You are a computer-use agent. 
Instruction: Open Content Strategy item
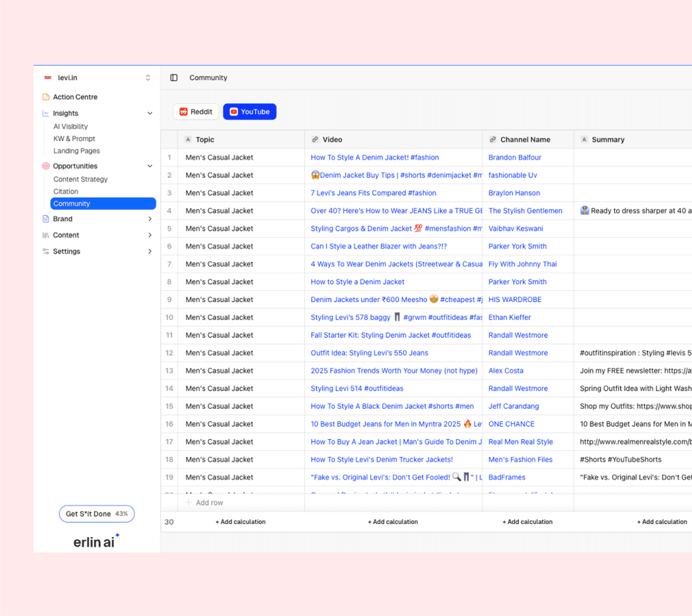[80, 179]
